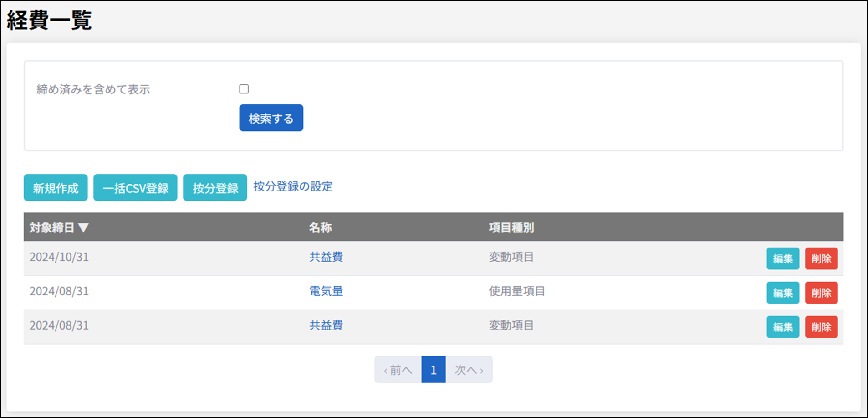Open the 按分登録の設定 link
Screen dimensions: 868x418
pyautogui.click(x=293, y=186)
